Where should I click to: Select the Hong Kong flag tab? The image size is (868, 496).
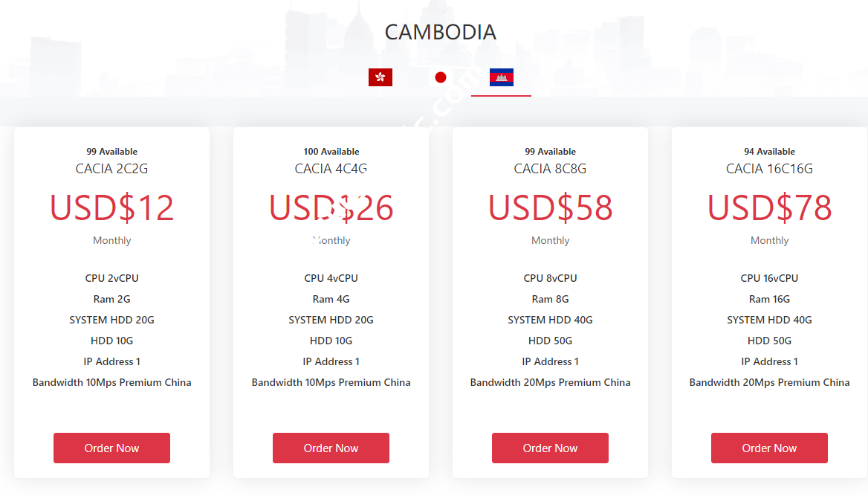coord(380,77)
